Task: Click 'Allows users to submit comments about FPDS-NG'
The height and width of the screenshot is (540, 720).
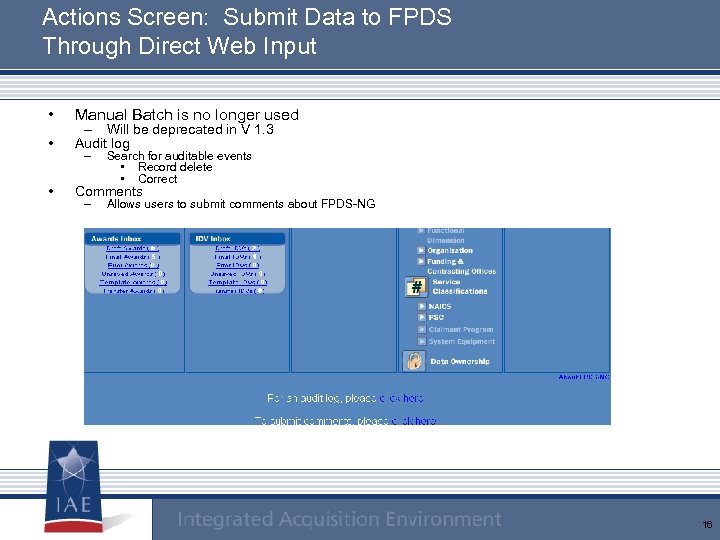Action: (x=241, y=204)
